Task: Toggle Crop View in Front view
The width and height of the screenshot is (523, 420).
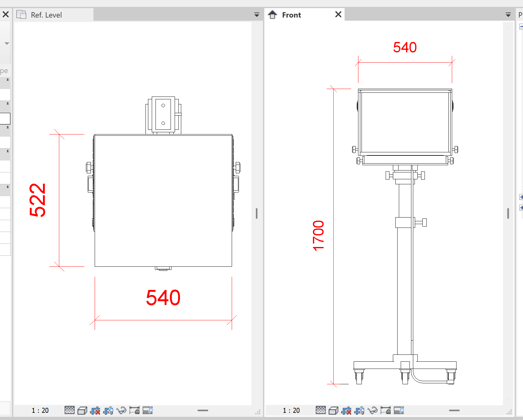Action: (346, 410)
